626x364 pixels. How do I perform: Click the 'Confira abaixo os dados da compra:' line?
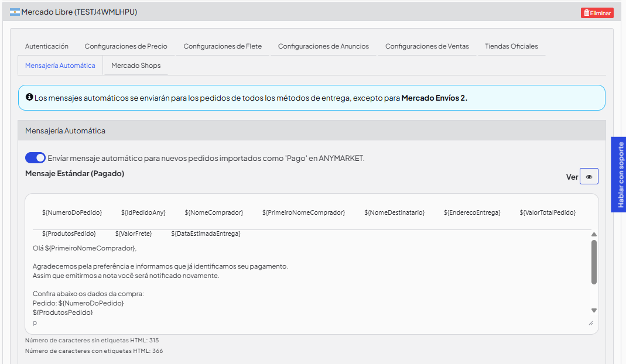click(x=88, y=294)
